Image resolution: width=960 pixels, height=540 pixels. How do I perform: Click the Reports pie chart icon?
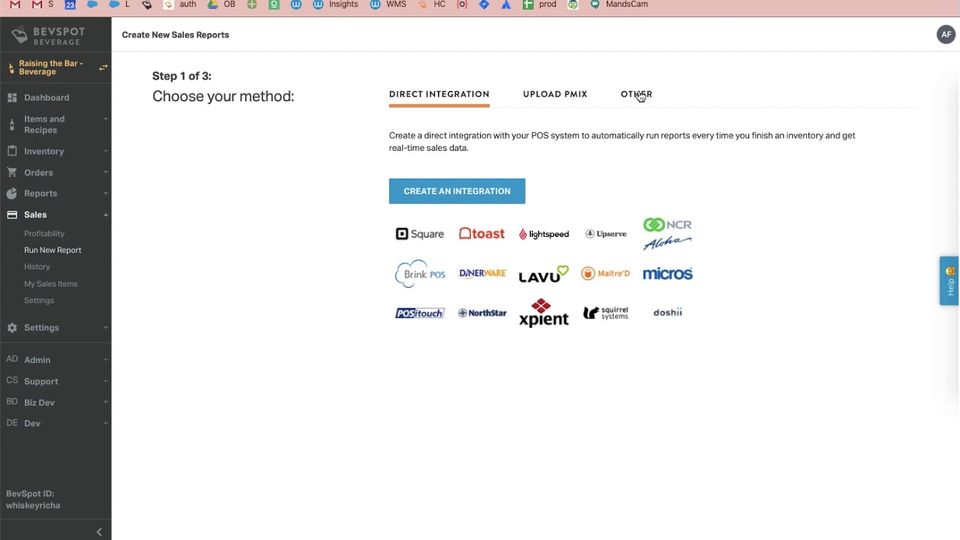point(12,193)
